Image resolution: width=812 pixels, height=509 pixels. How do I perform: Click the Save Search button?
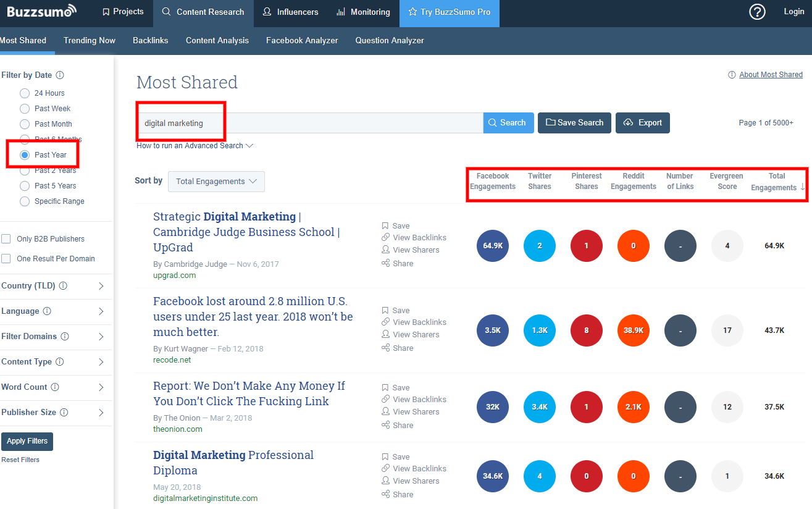pyautogui.click(x=575, y=123)
